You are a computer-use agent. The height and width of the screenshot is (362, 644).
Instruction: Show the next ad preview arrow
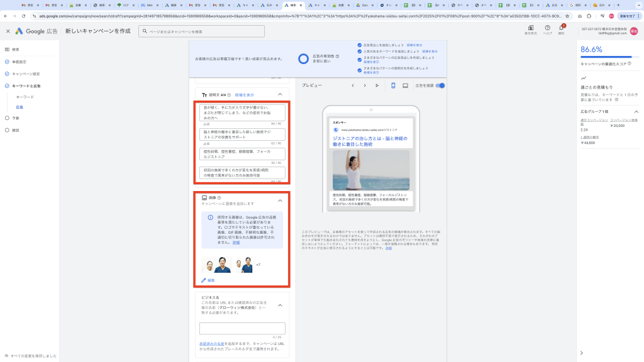(x=365, y=85)
